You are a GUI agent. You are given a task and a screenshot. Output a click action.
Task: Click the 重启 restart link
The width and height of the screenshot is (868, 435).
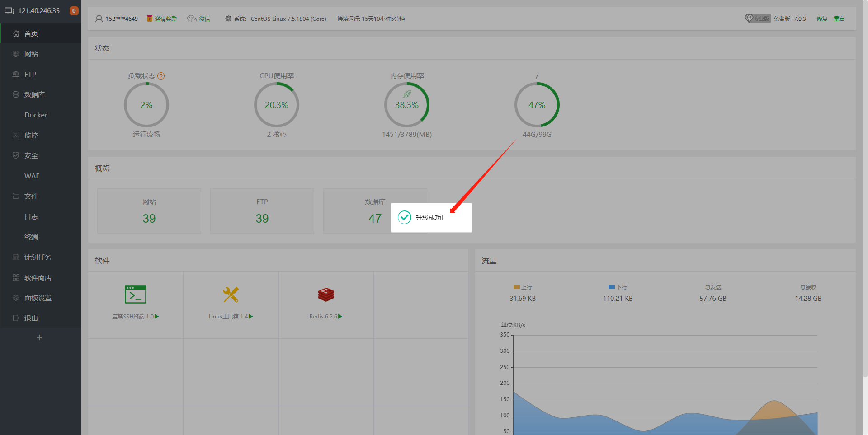[x=839, y=19]
